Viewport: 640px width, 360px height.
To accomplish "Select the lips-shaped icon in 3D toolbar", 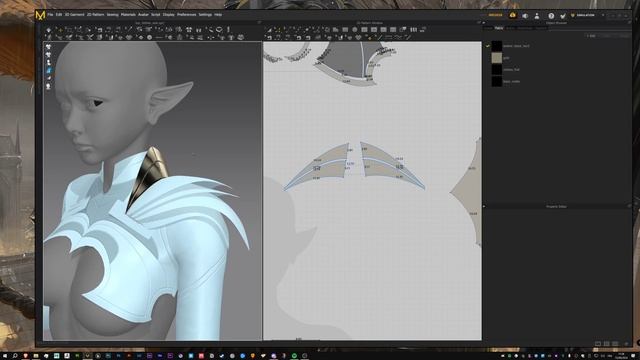I will pos(219,30).
